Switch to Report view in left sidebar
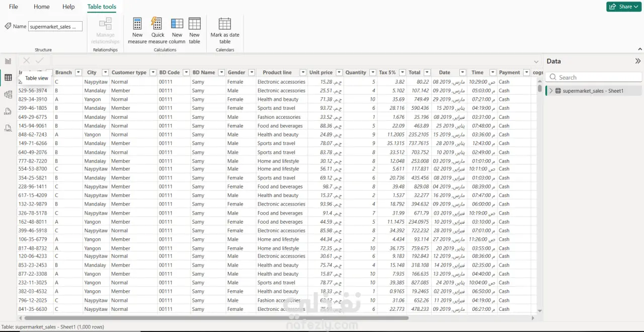644x332 pixels. pyautogui.click(x=8, y=61)
